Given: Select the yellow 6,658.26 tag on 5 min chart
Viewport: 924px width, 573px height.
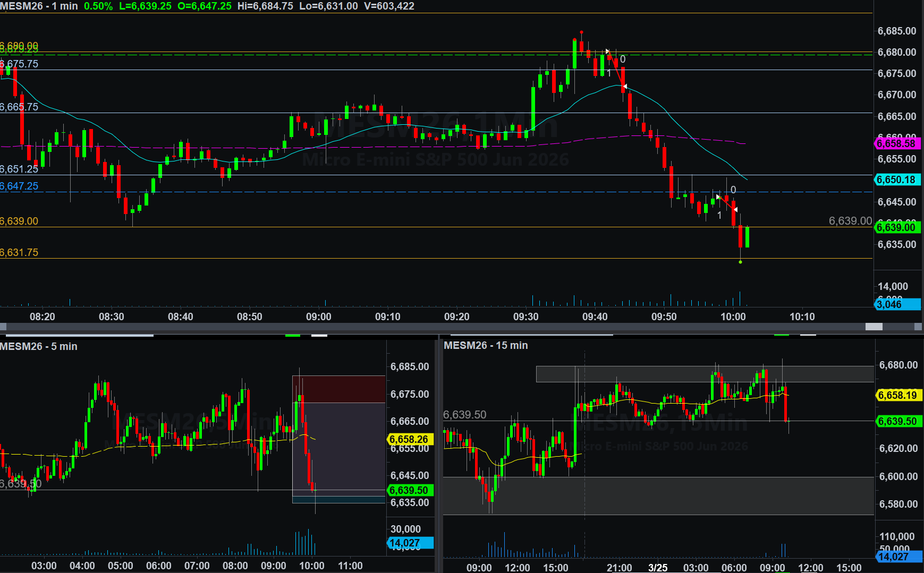Looking at the screenshot, I should pos(409,439).
